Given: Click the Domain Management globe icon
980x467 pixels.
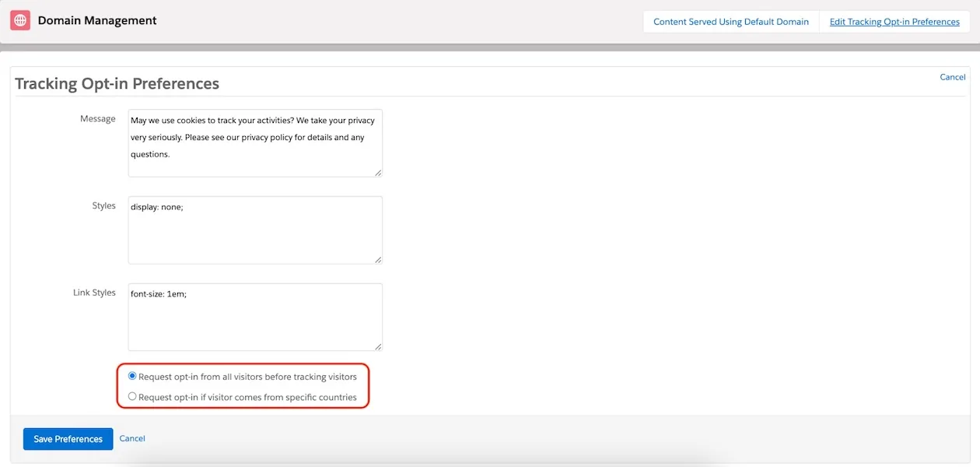Looking at the screenshot, I should click(x=20, y=21).
